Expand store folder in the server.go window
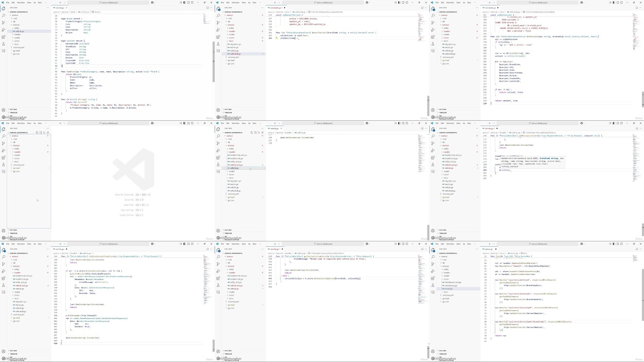 coord(458,292)
